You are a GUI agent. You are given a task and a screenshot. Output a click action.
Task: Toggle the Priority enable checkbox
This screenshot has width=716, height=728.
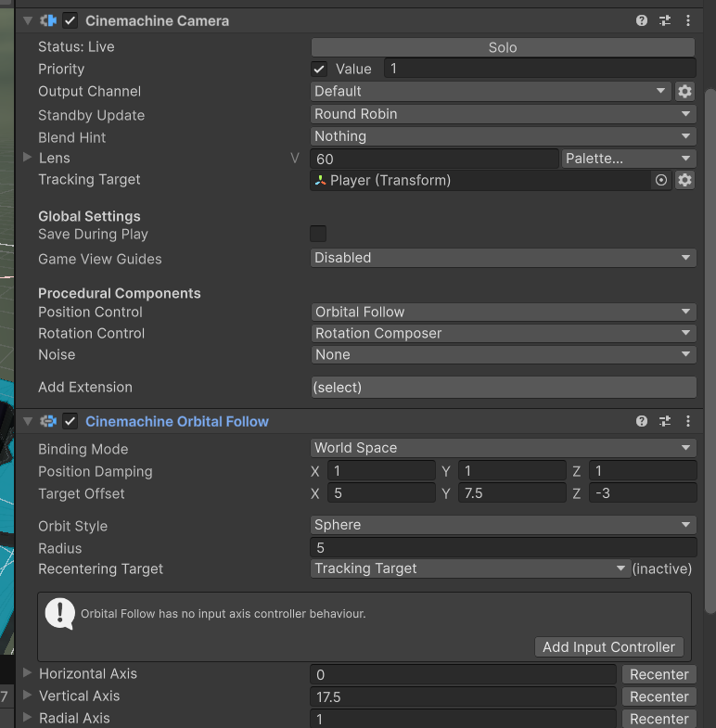coord(319,69)
